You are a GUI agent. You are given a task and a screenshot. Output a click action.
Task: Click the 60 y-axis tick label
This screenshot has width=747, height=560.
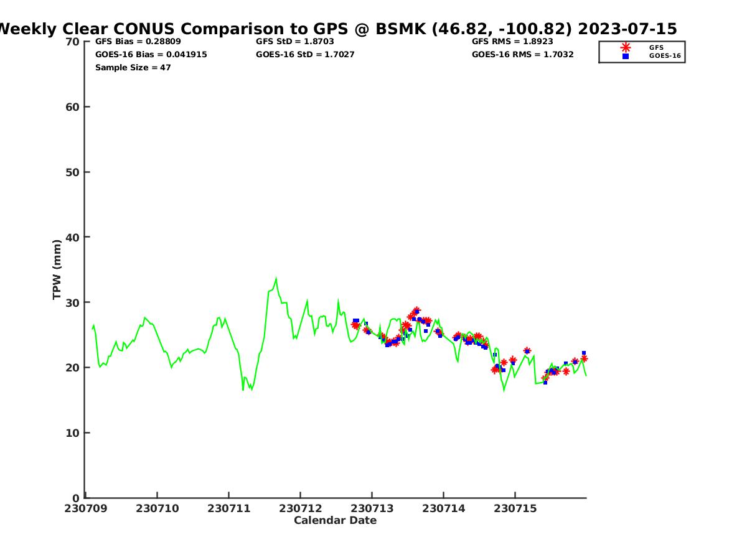73,107
